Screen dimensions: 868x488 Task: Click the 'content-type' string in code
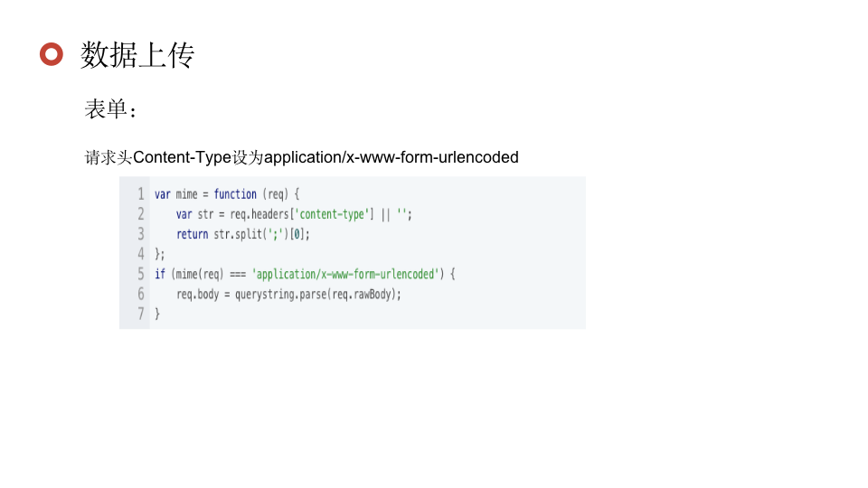(332, 214)
